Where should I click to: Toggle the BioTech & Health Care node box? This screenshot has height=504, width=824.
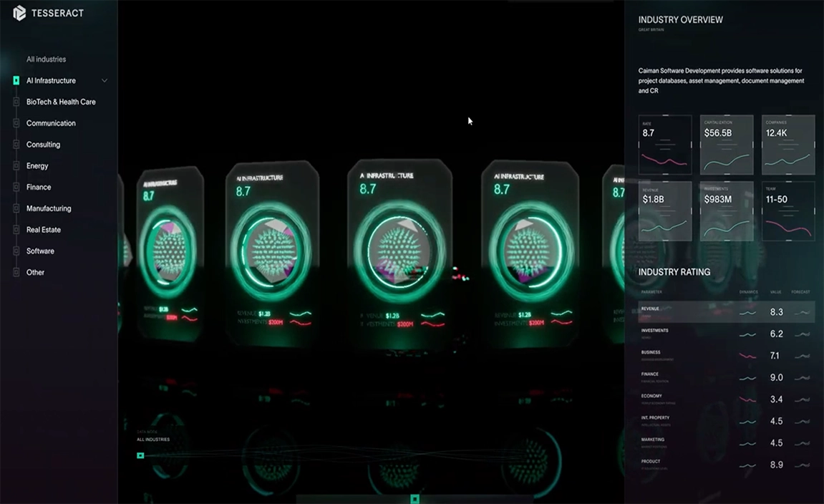pyautogui.click(x=16, y=102)
